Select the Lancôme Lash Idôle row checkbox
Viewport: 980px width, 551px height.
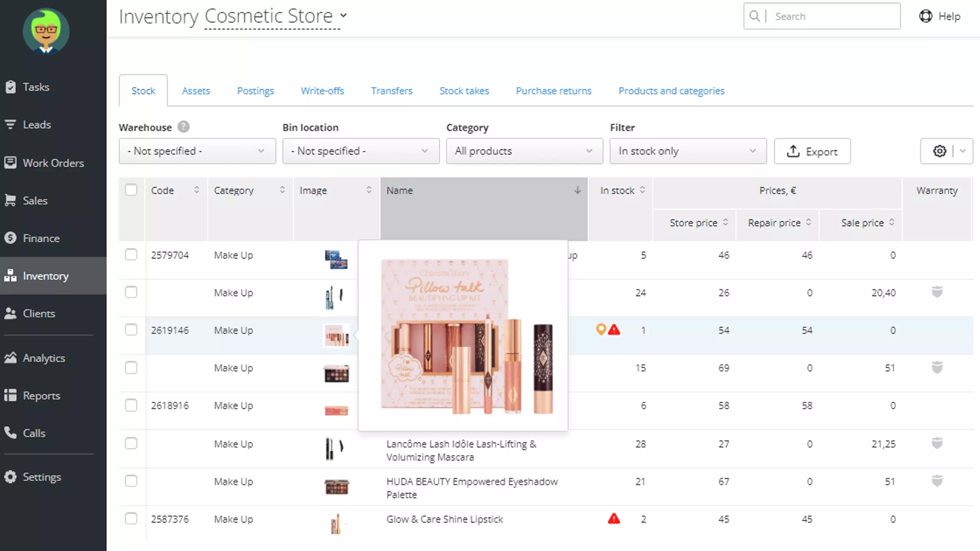click(x=131, y=443)
